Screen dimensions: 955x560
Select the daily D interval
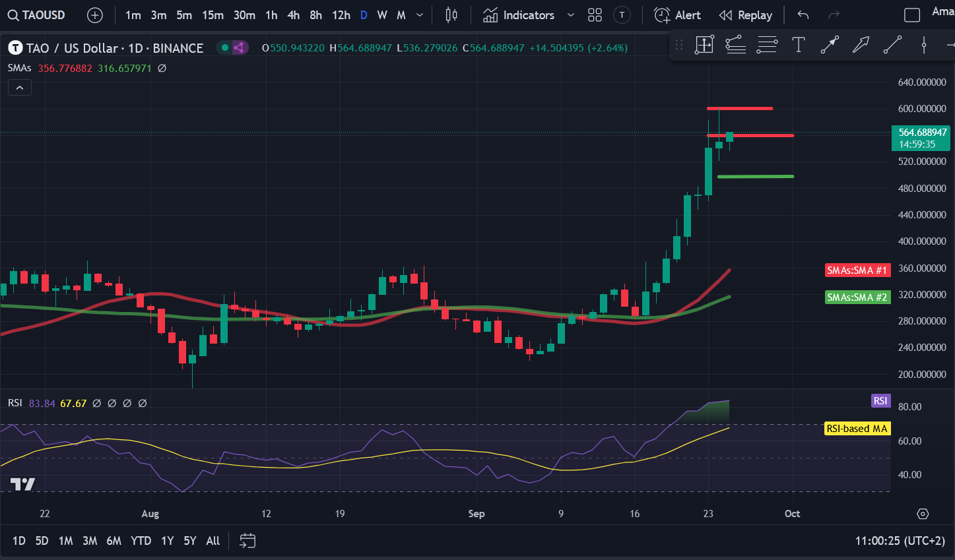[364, 15]
